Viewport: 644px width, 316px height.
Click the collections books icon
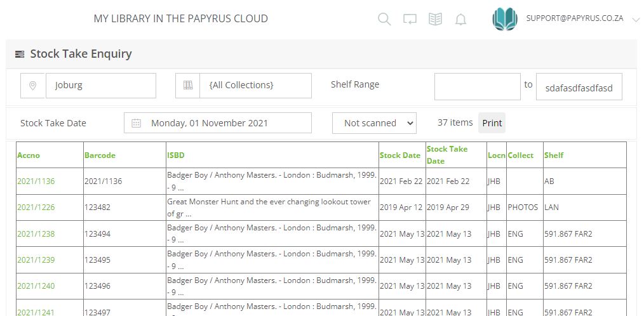pyautogui.click(x=188, y=86)
